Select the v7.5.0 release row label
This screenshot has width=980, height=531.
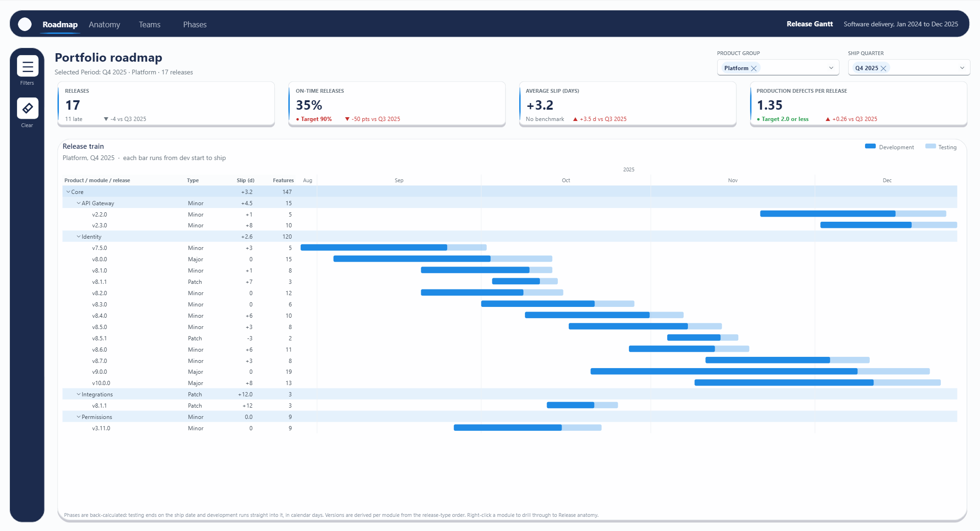click(x=99, y=248)
